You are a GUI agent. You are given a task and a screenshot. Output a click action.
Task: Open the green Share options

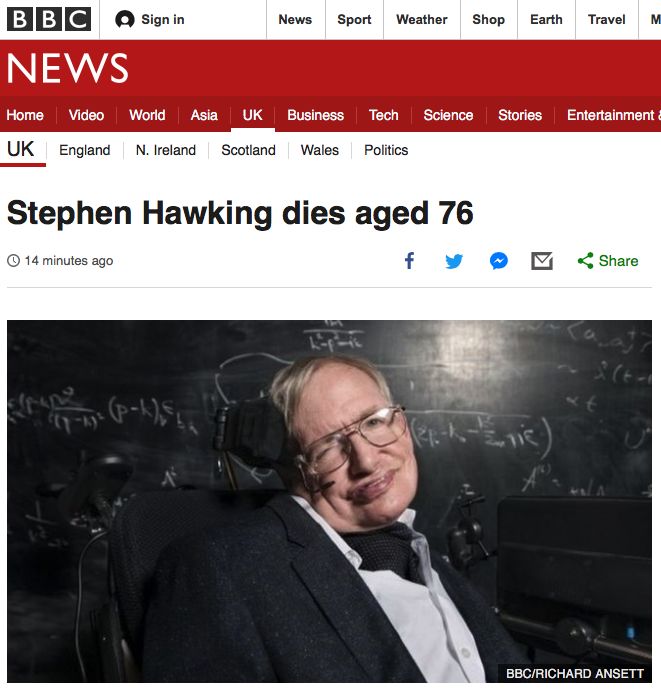pos(608,261)
